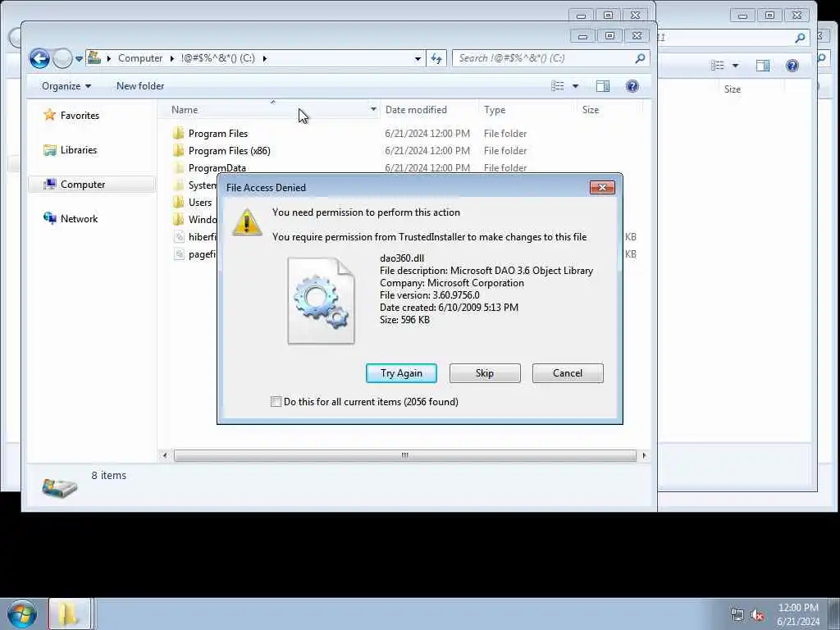840x630 pixels.
Task: Click Try Again in the dialog
Action: 401,373
